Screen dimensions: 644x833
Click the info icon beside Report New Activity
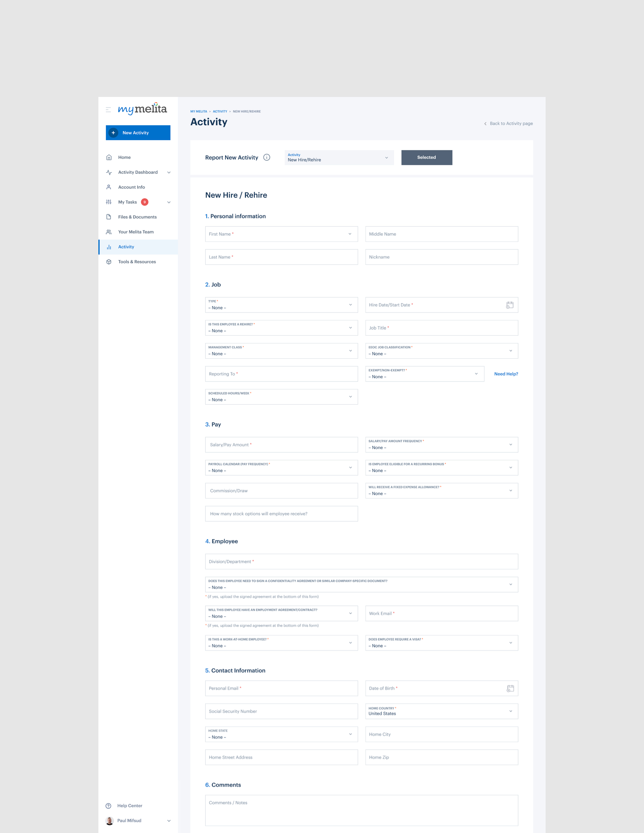pos(267,157)
